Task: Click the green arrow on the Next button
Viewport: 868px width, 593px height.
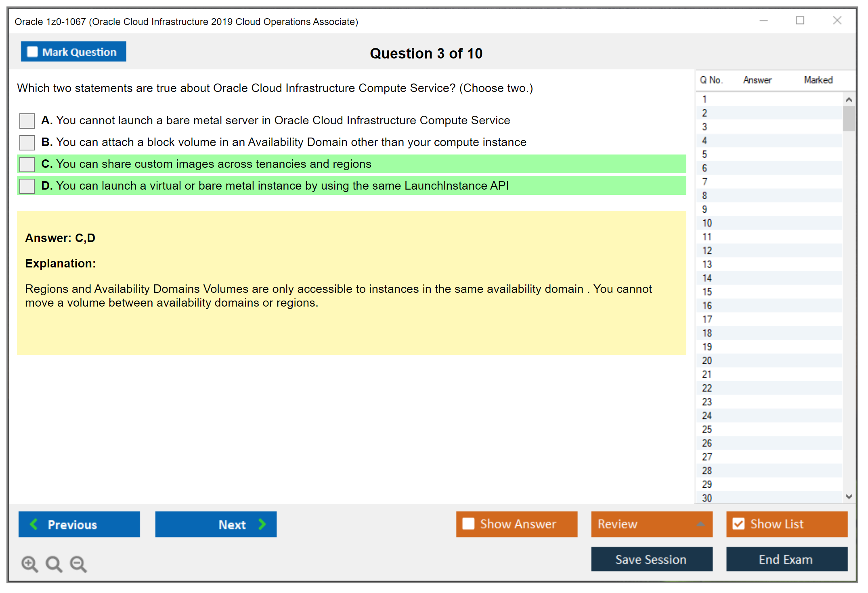Action: click(x=262, y=524)
